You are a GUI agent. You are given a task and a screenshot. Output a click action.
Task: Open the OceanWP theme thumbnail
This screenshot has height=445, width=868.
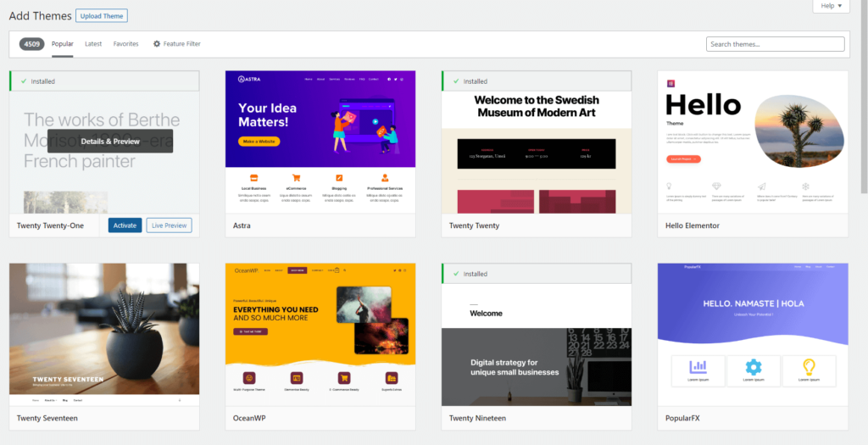coord(320,334)
